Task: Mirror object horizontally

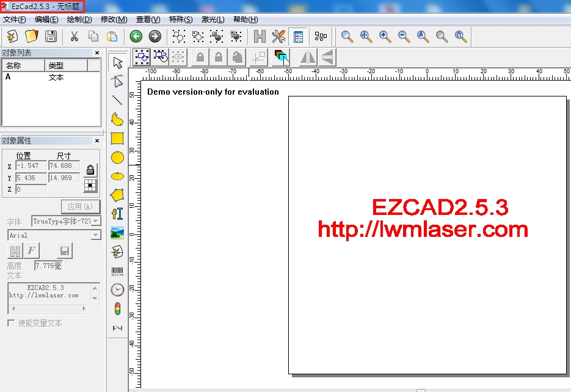Action: coord(308,57)
